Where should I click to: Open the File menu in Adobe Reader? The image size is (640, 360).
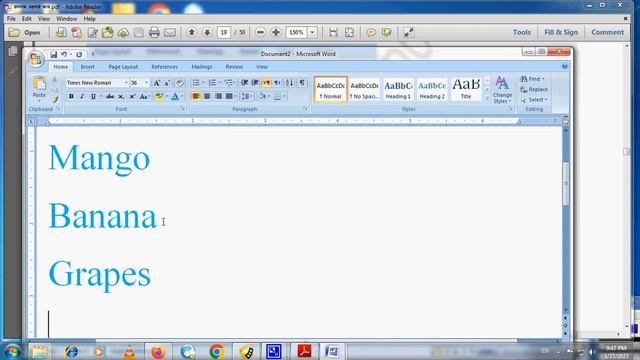(11, 19)
